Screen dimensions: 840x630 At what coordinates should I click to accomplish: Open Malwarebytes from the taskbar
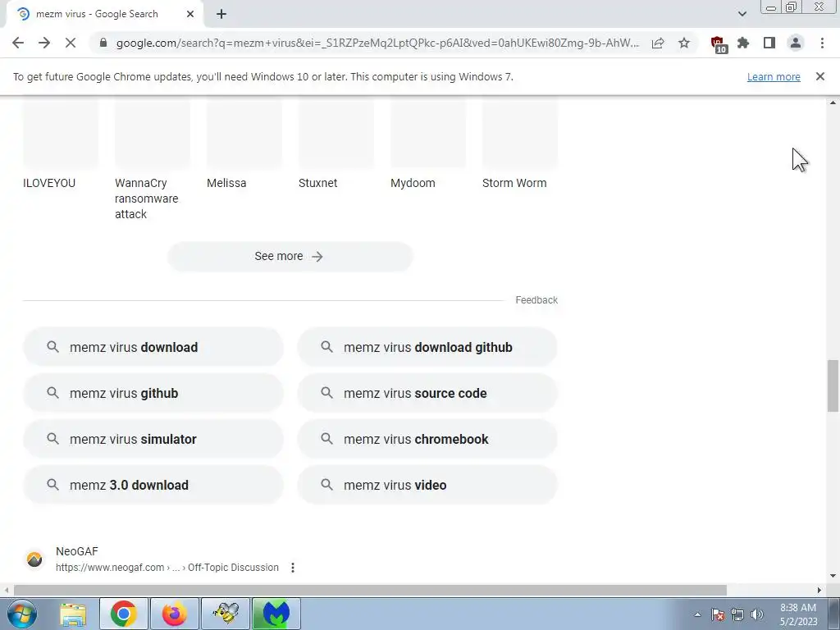(x=276, y=614)
